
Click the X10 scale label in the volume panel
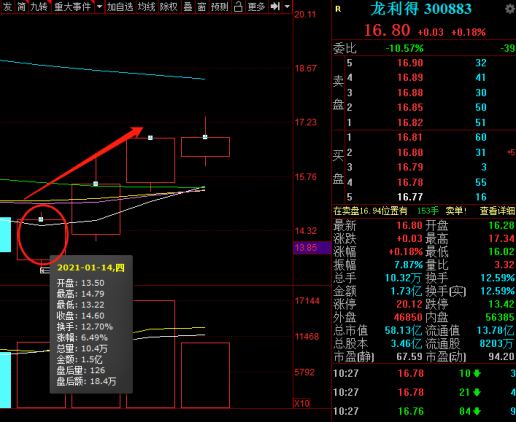click(302, 403)
